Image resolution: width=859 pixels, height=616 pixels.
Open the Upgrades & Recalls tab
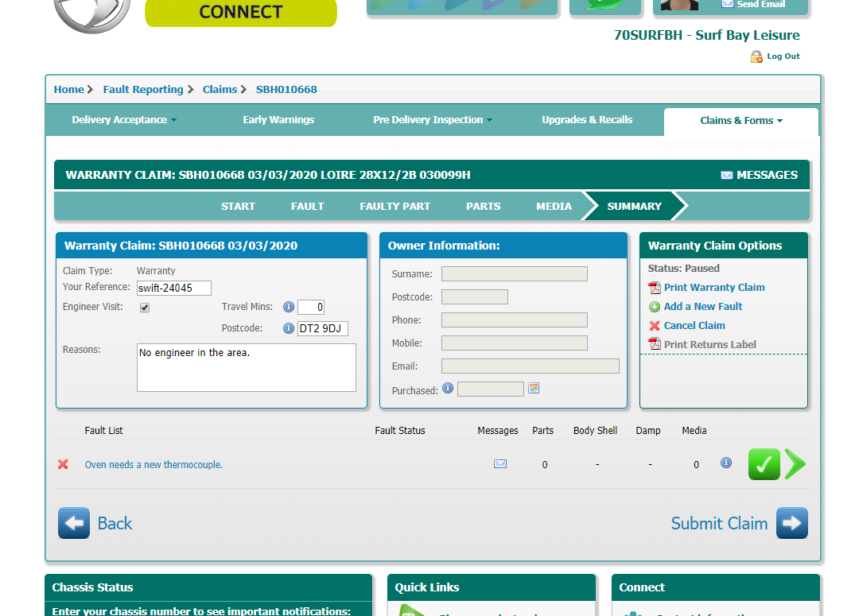[x=587, y=120]
